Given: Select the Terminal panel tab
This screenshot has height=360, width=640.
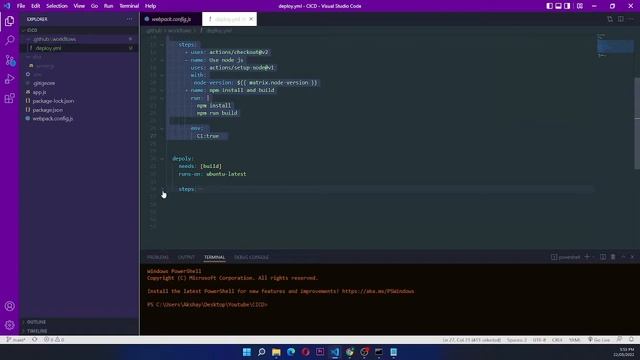Looking at the screenshot, I should click(215, 257).
